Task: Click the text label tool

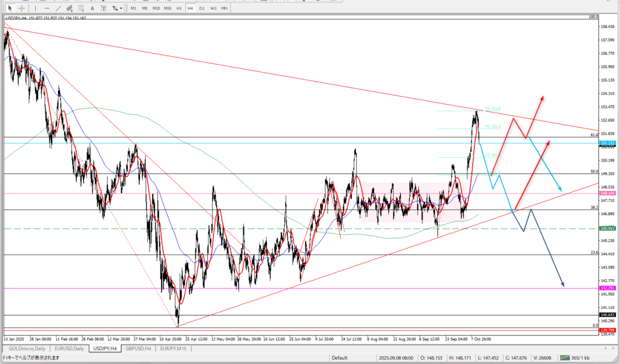Action: (x=104, y=8)
